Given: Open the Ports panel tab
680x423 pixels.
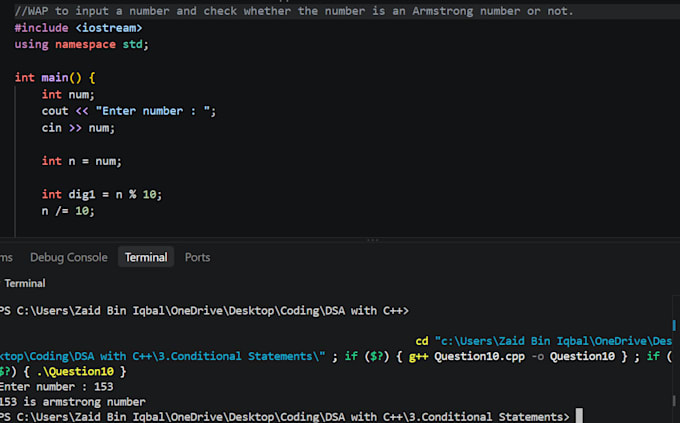Looking at the screenshot, I should click(197, 257).
